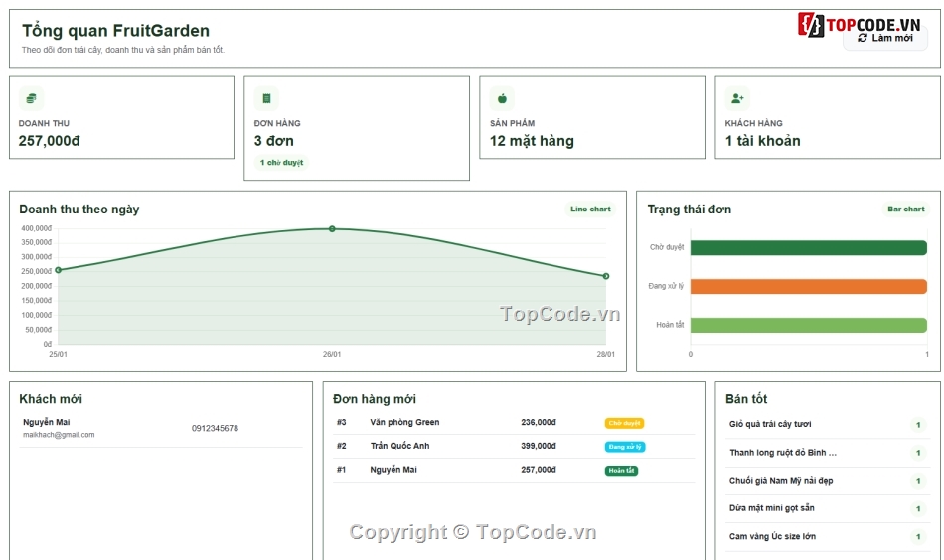Click the Line chart badge

(590, 209)
